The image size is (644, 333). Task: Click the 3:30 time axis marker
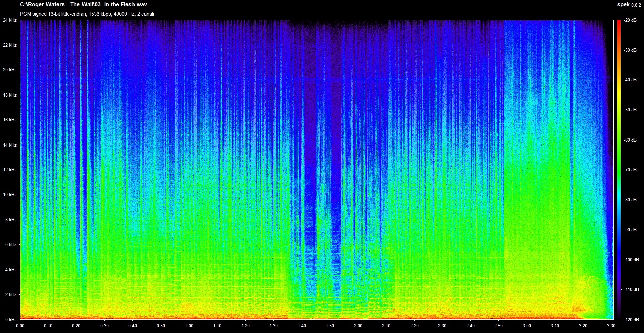611,326
